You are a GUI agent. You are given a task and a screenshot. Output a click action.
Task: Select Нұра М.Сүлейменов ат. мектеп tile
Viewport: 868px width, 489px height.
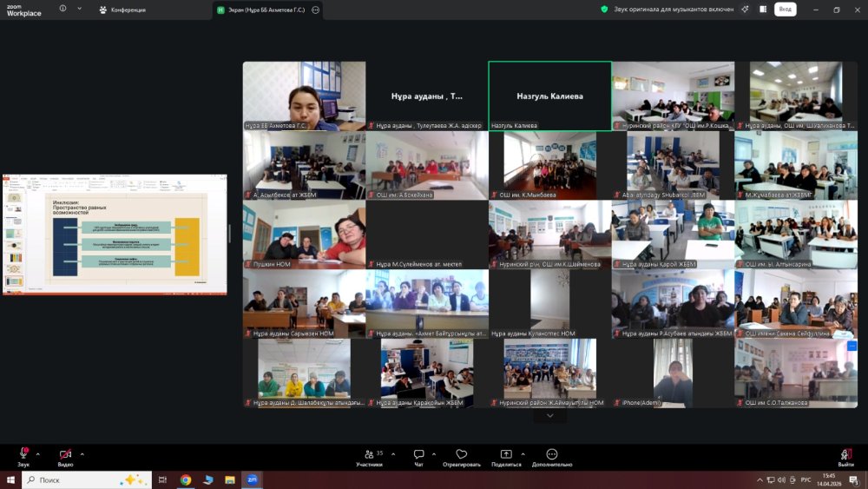pos(427,235)
